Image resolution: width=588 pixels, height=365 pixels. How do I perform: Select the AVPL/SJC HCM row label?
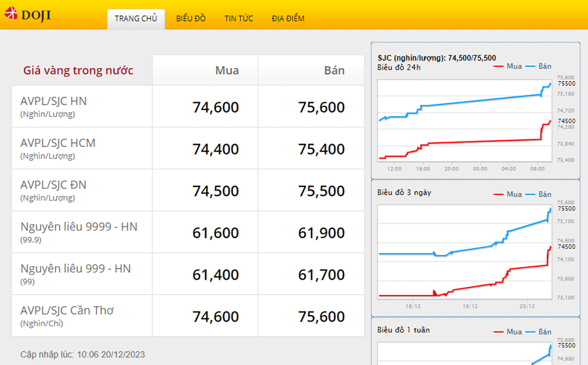pos(58,143)
